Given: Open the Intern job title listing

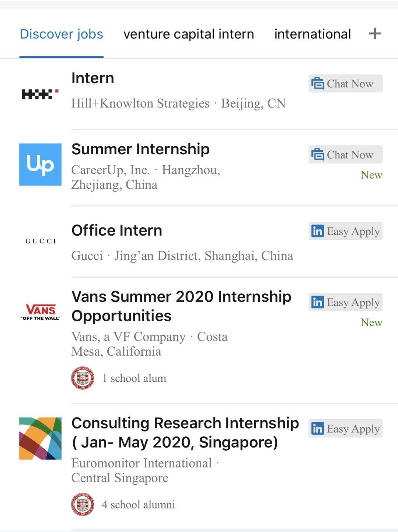Looking at the screenshot, I should tap(93, 78).
